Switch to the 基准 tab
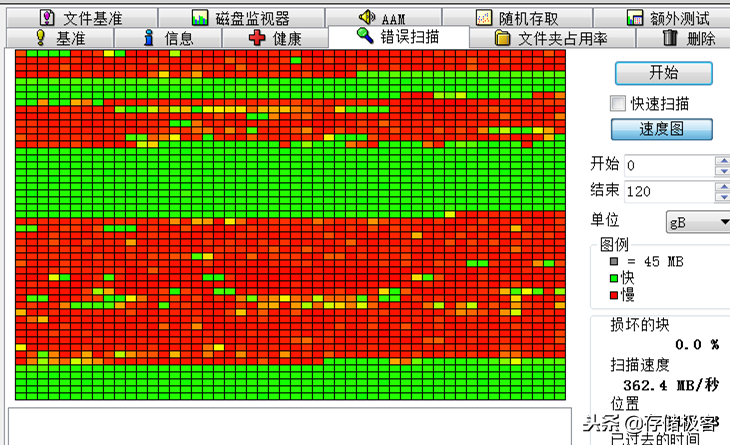 [60, 38]
